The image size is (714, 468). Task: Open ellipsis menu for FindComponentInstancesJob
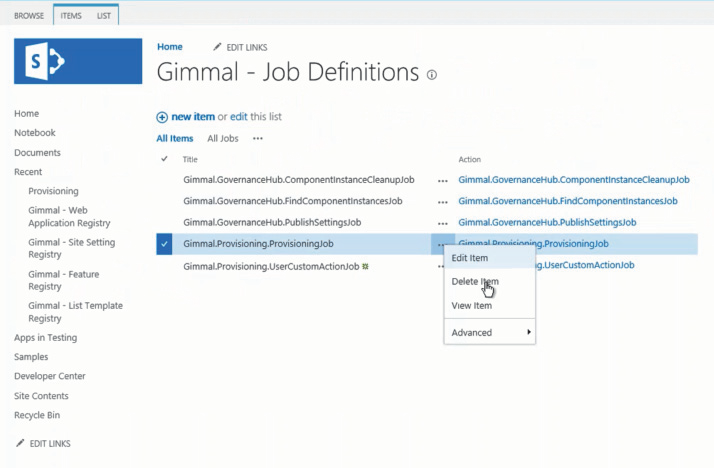(x=442, y=201)
